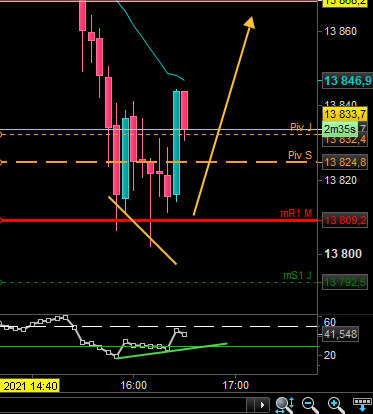Click the horizontal chart scrollbar thumb
The width and height of the screenshot is (373, 414).
click(x=250, y=405)
